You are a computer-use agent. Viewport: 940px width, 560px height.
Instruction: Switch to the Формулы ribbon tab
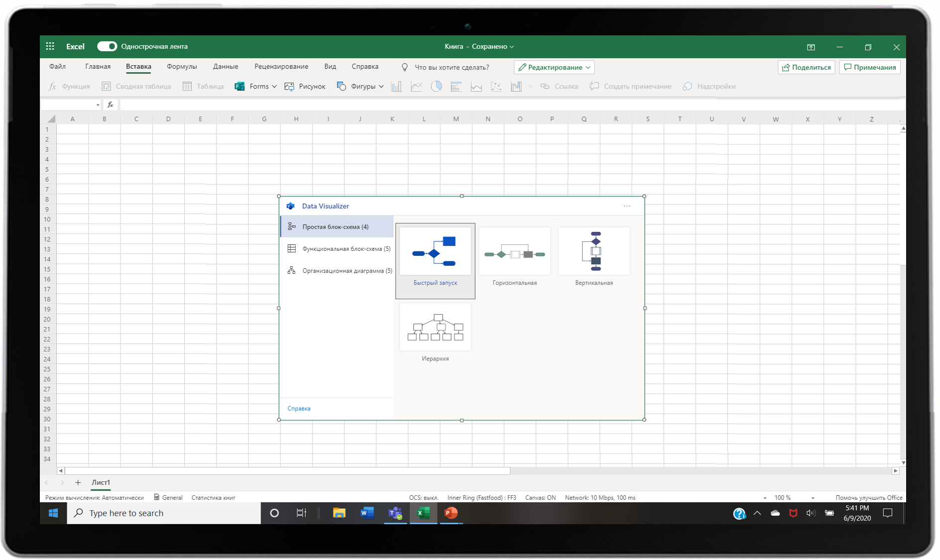click(x=181, y=66)
